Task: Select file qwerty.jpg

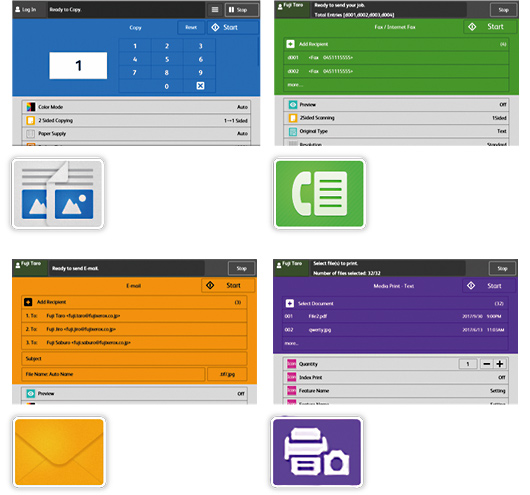Action: [395, 330]
